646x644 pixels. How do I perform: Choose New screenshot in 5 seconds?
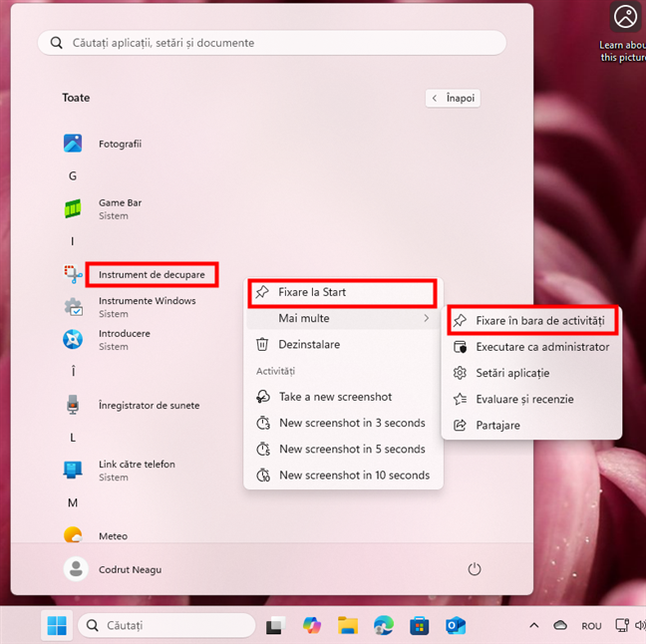(x=352, y=449)
